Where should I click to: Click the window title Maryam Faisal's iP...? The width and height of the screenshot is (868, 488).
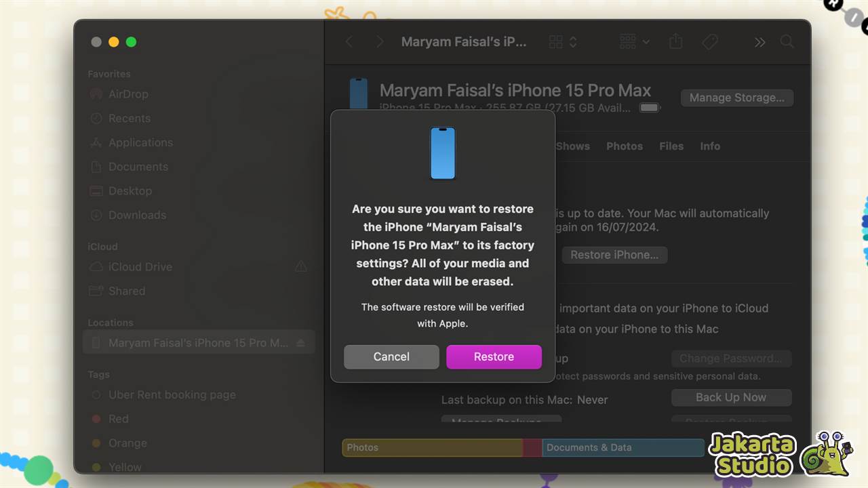coord(464,42)
